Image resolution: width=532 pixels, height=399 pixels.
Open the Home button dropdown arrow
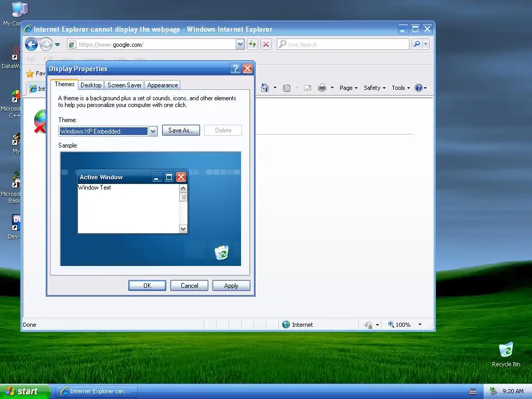275,88
